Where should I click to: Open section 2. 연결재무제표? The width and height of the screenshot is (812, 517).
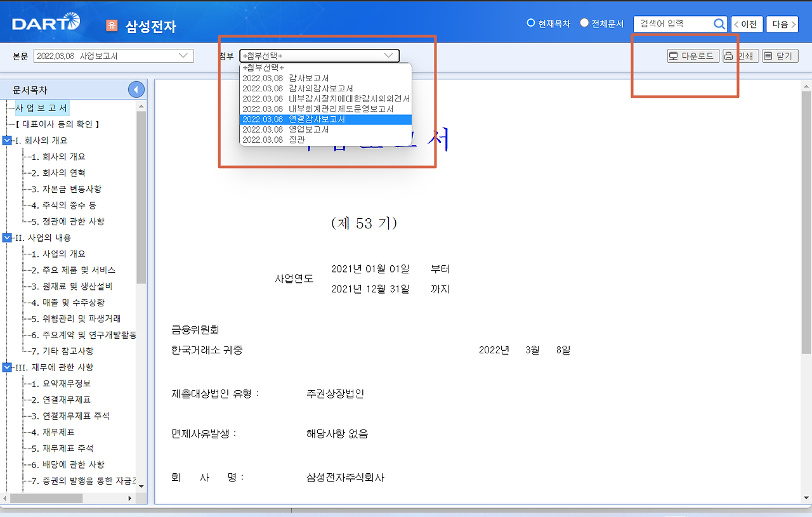point(60,400)
